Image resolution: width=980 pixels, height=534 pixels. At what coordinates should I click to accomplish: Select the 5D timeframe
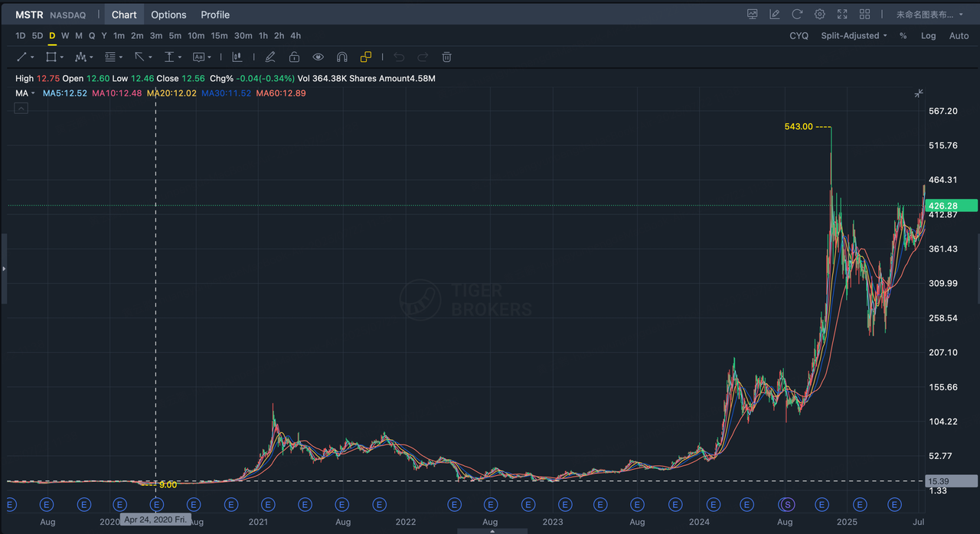[x=38, y=36]
